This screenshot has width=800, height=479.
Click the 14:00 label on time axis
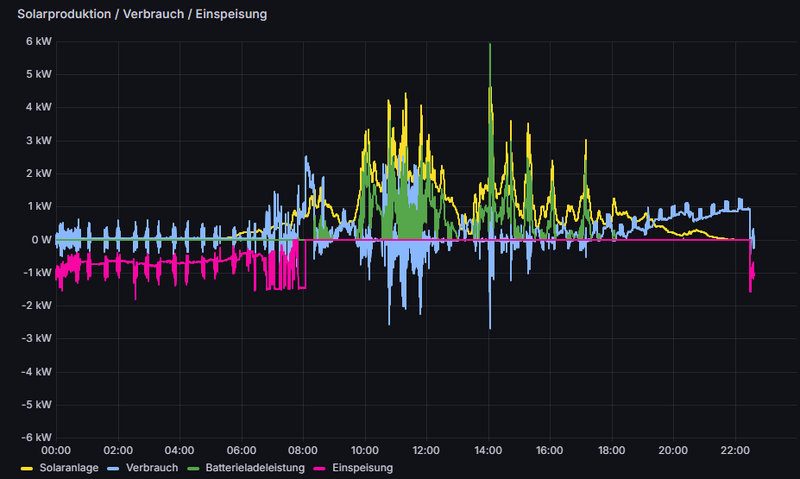tap(488, 450)
